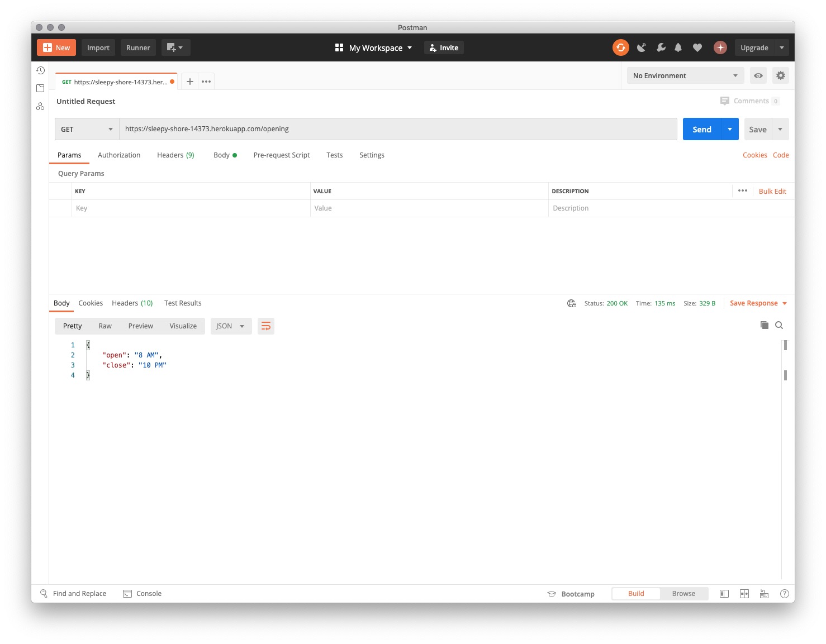Expand the Send button dropdown arrow
The image size is (826, 644).
[x=730, y=129]
